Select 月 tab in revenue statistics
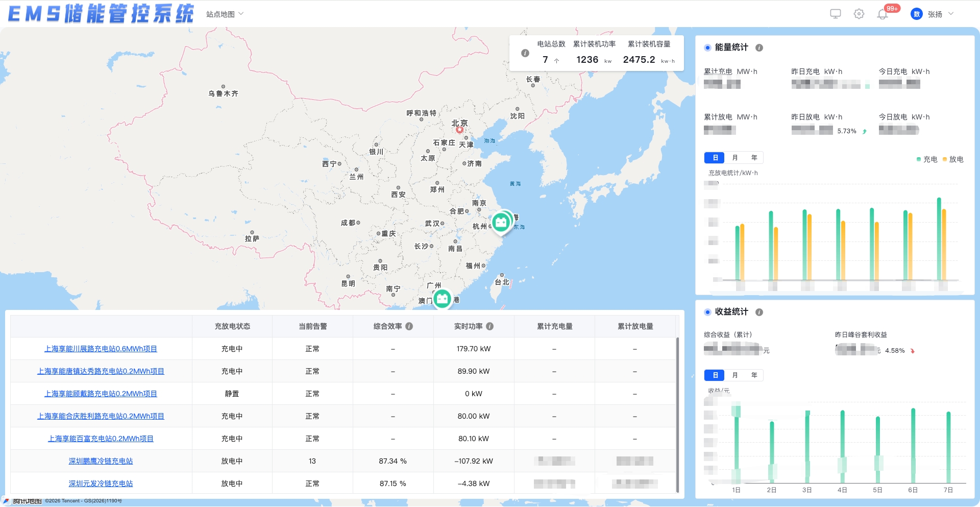This screenshot has width=980, height=507. [734, 375]
